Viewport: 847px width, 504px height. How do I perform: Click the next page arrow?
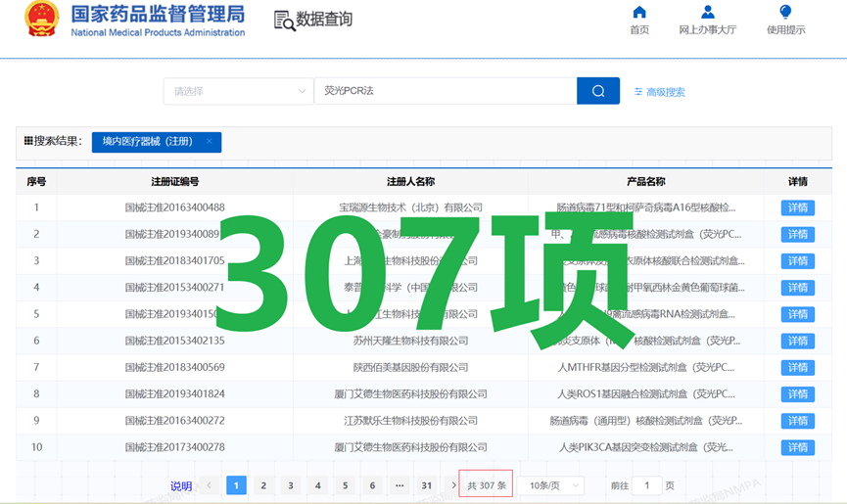(453, 485)
